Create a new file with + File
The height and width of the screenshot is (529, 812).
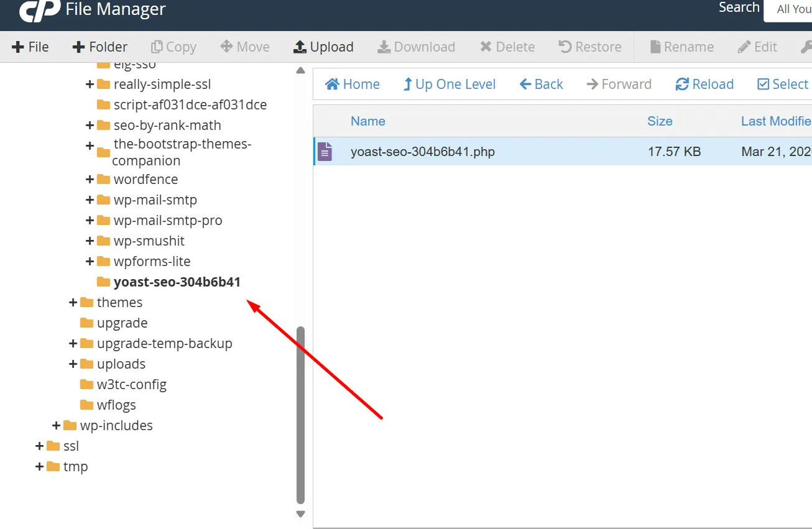30,47
